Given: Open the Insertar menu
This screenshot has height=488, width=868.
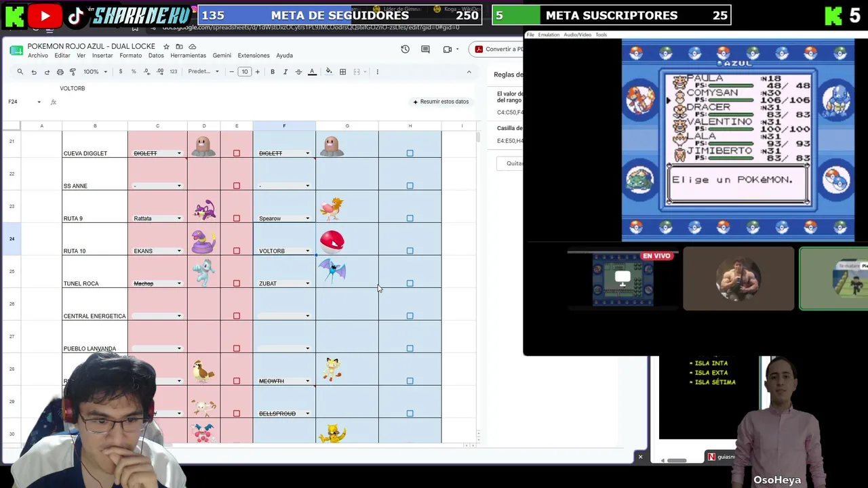Looking at the screenshot, I should point(102,56).
